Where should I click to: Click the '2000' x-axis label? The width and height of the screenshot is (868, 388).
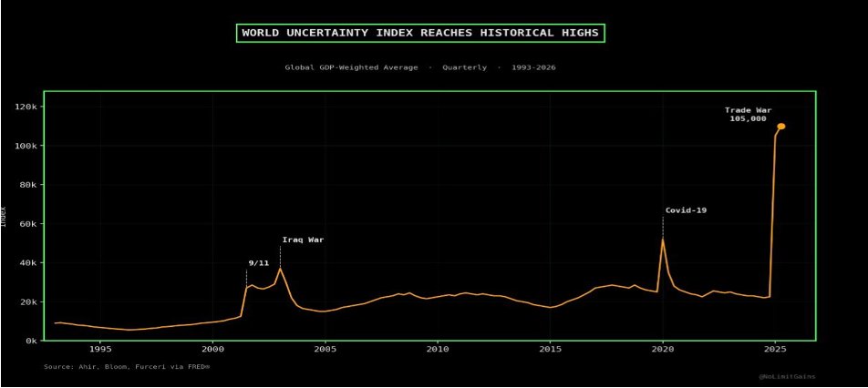(212, 350)
